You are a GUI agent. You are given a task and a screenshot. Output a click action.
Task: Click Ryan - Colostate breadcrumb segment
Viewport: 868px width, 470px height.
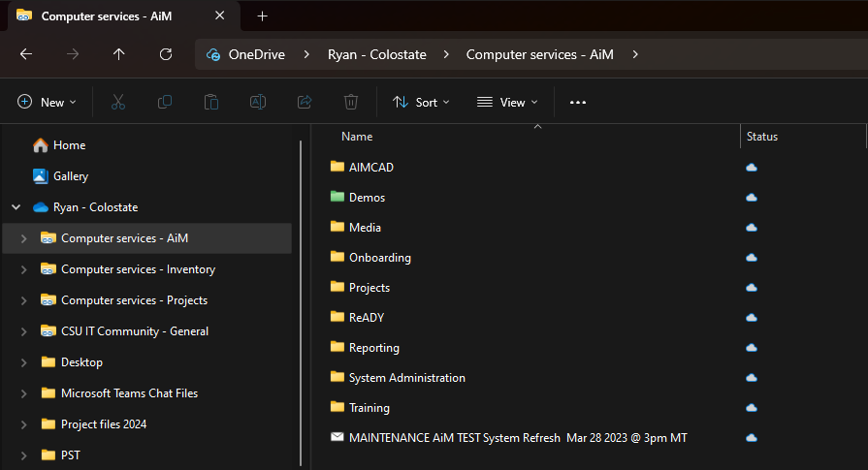[377, 54]
